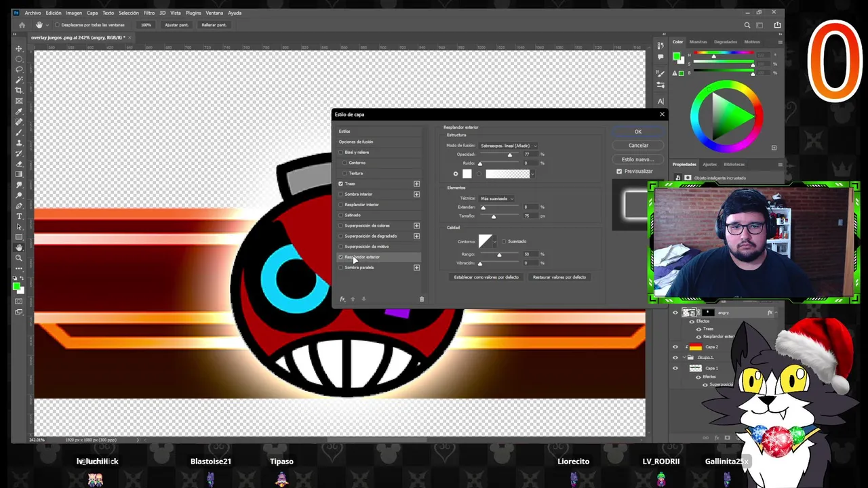Click the fx icon in the styles list
The height and width of the screenshot is (488, 868).
point(342,299)
